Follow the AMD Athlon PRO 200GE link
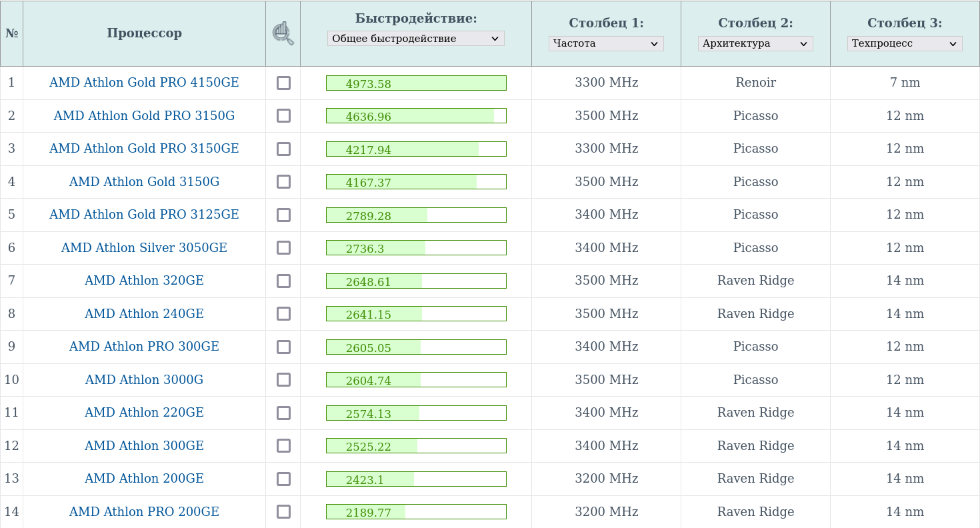Viewport: 980px width, 528px height. (144, 512)
